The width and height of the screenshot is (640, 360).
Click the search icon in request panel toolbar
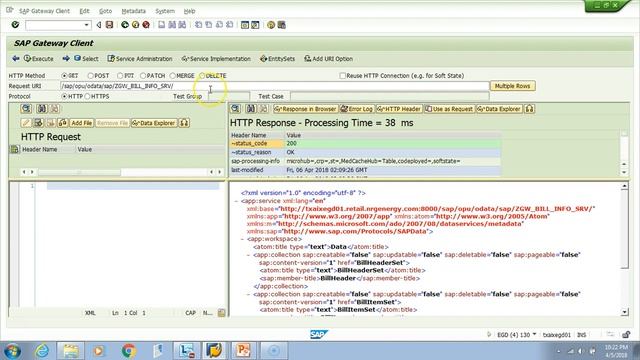coord(26,109)
